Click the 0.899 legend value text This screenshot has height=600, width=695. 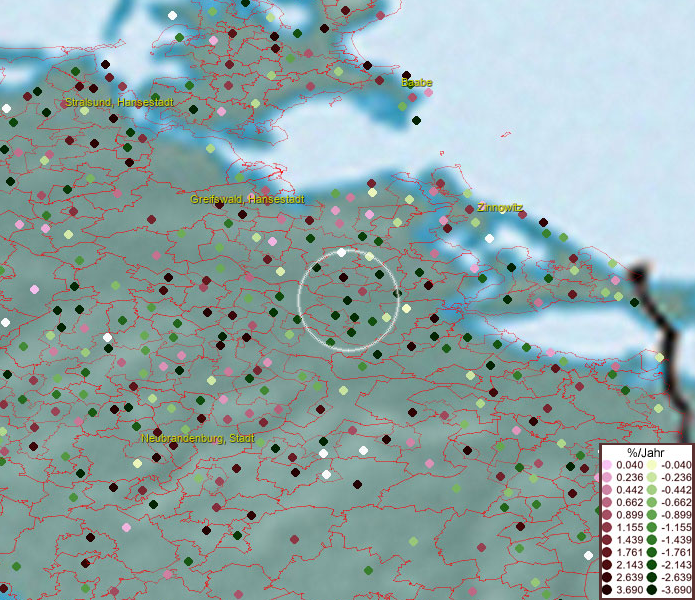[x=630, y=515]
